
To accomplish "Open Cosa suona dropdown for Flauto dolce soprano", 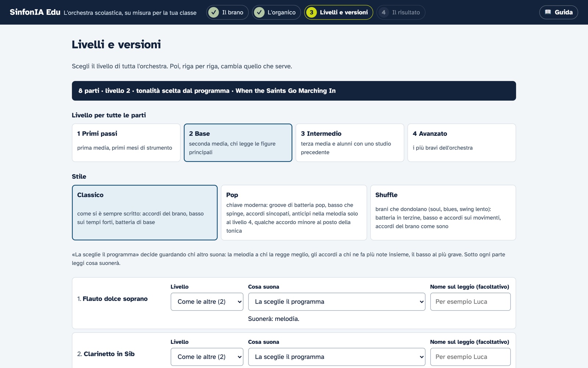I will (337, 302).
